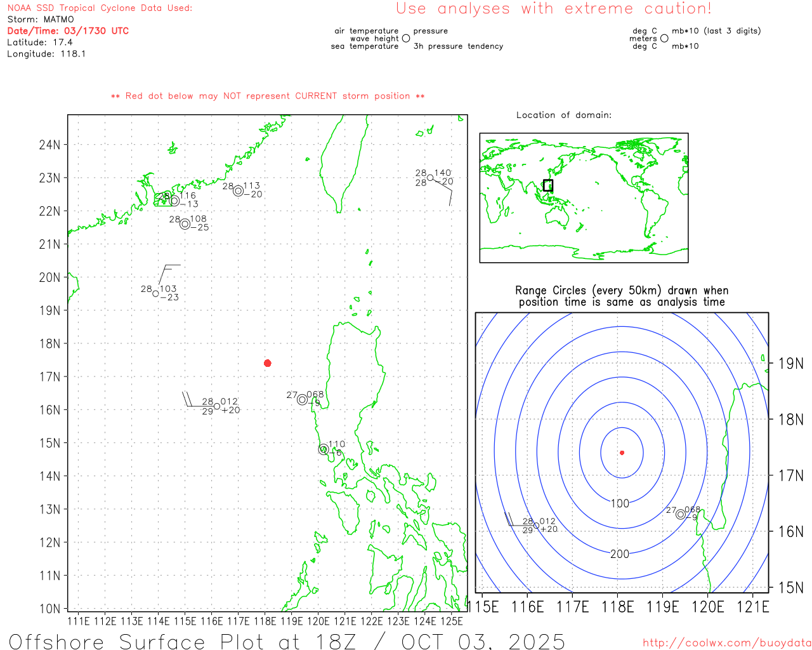Click the '24N' latitude axis label
Image resolution: width=812 pixels, height=650 pixels.
click(x=49, y=145)
